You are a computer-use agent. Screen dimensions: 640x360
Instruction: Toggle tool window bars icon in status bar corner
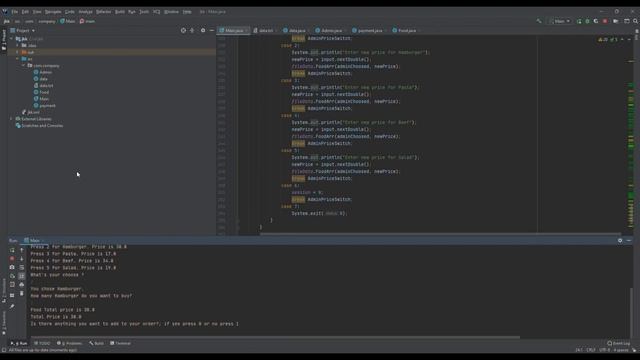[x=4, y=350]
